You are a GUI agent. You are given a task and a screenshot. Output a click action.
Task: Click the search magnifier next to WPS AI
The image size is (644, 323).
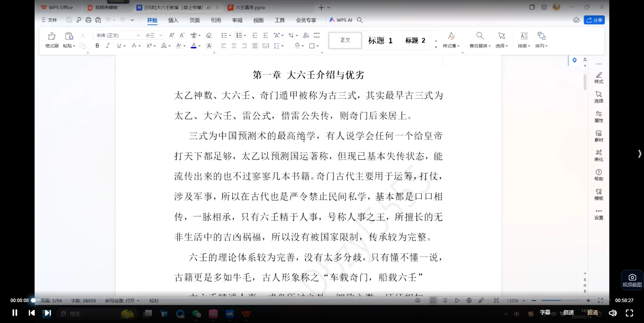[x=360, y=20]
